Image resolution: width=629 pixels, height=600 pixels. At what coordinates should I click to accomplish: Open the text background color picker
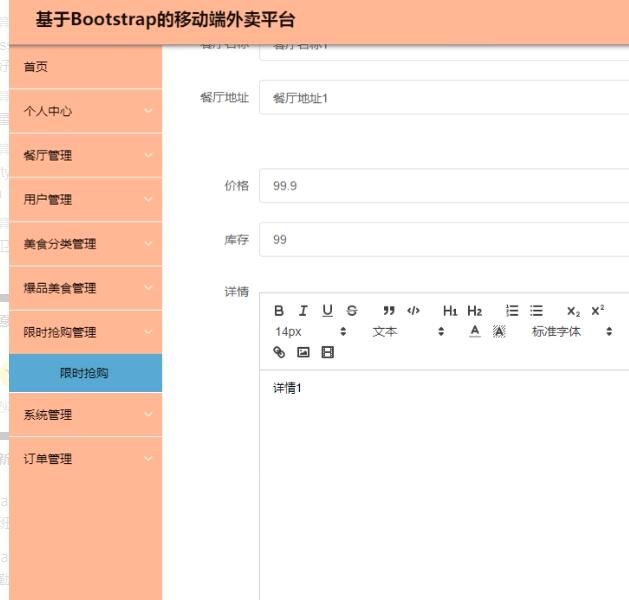pyautogui.click(x=499, y=331)
